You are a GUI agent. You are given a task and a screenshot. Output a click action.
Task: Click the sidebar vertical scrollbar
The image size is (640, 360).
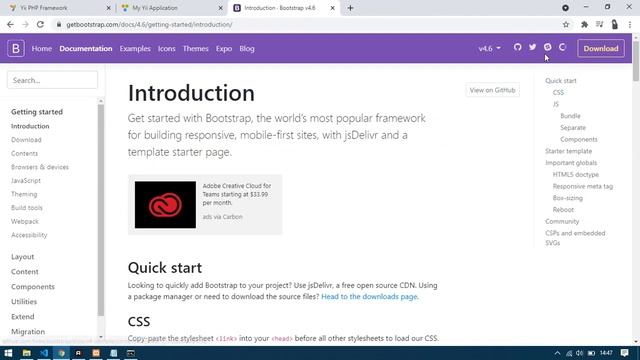click(x=101, y=210)
